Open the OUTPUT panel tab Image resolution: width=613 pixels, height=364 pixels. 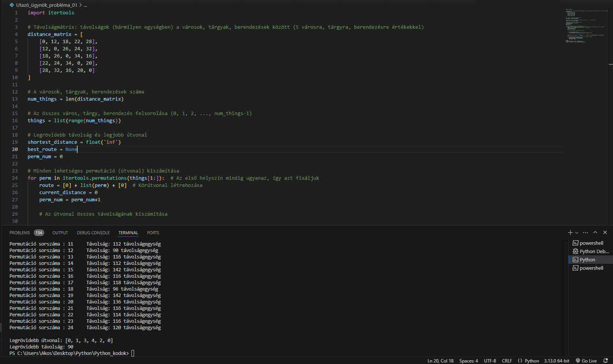(x=60, y=233)
